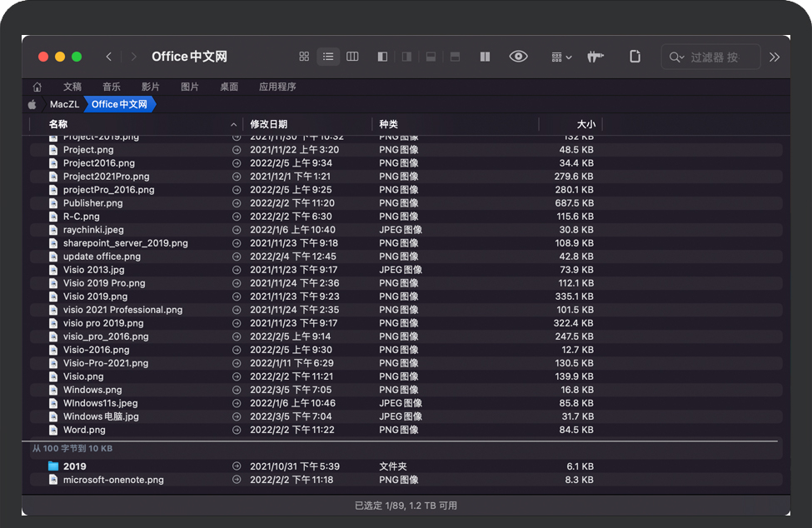Image resolution: width=812 pixels, height=528 pixels.
Task: Click MacZL in the path bar
Action: tap(64, 104)
